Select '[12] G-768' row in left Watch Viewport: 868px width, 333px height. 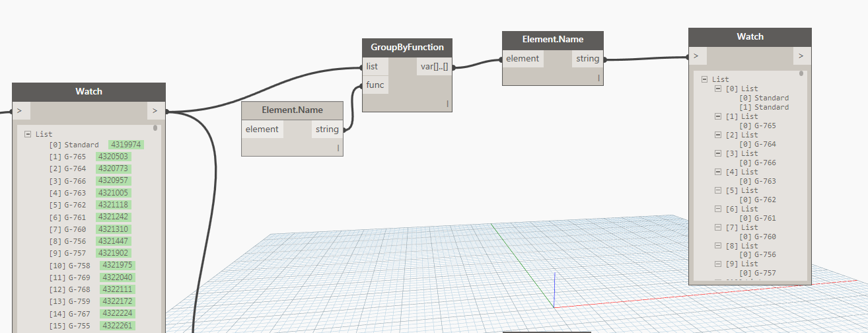pyautogui.click(x=92, y=289)
